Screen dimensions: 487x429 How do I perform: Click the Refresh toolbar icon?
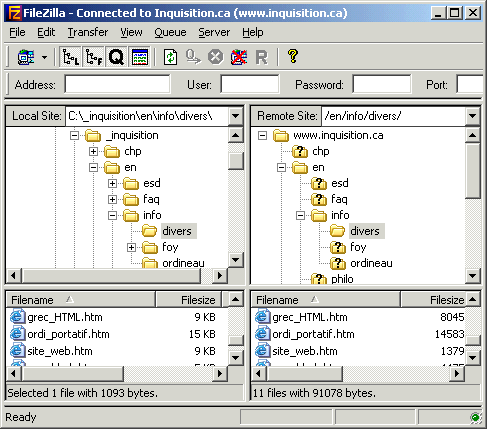click(x=170, y=57)
